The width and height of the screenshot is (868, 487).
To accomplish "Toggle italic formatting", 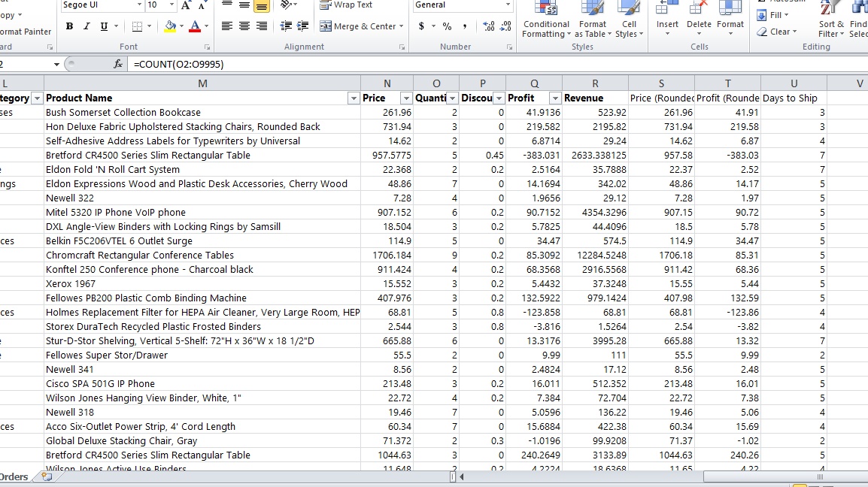I will click(86, 26).
